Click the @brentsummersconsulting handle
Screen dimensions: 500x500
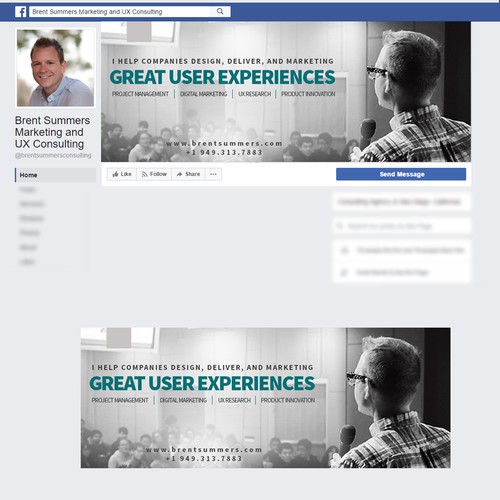[x=53, y=155]
